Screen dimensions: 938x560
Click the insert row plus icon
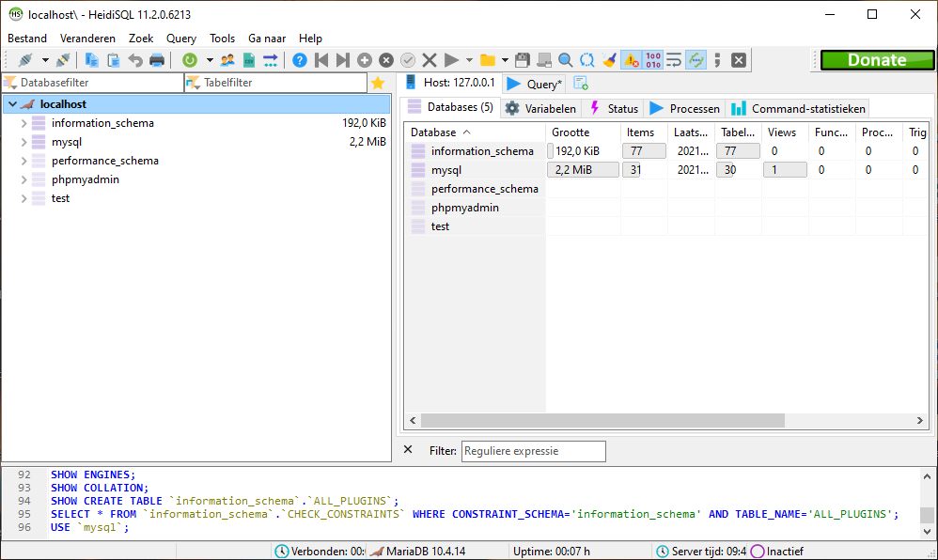pyautogui.click(x=365, y=60)
